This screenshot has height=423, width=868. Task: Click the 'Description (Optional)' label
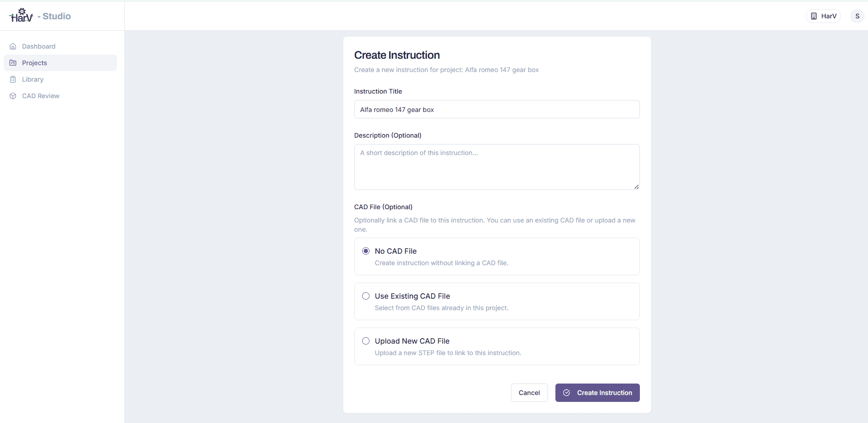click(388, 135)
